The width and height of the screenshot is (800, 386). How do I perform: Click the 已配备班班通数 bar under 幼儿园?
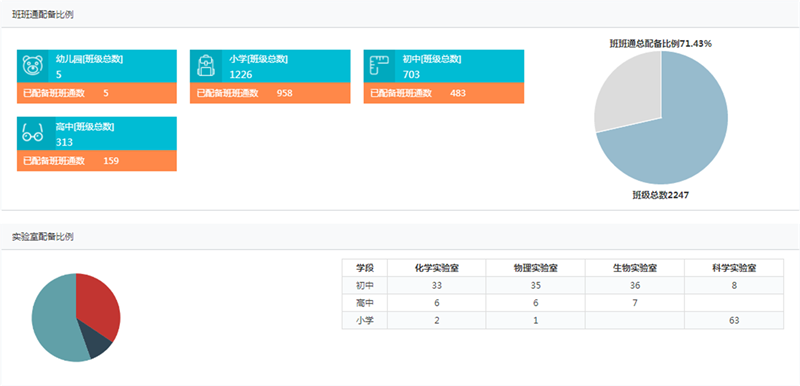(97, 93)
